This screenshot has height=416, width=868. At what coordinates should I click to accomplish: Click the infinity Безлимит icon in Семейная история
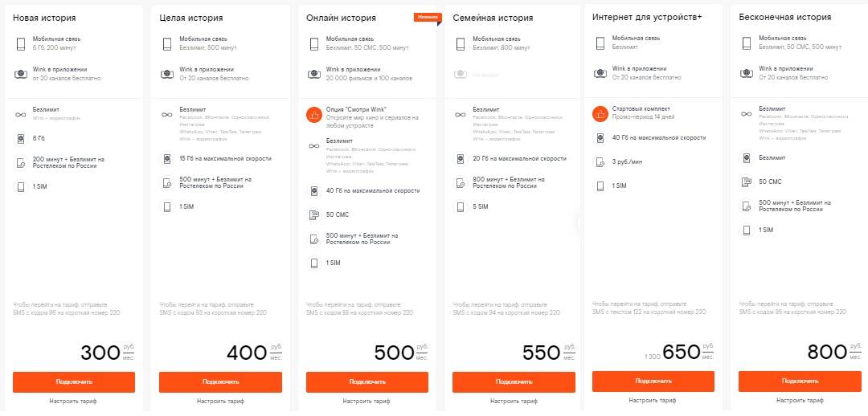coord(461,114)
